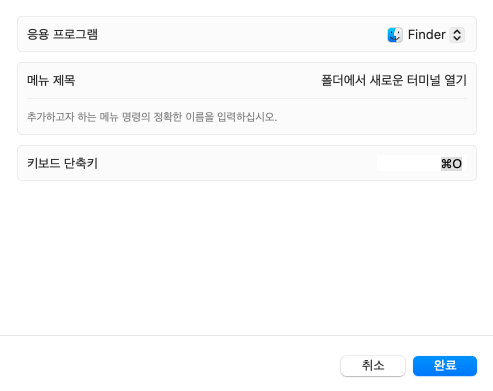
Task: Click the 메뉴 제목 label
Action: tap(51, 80)
